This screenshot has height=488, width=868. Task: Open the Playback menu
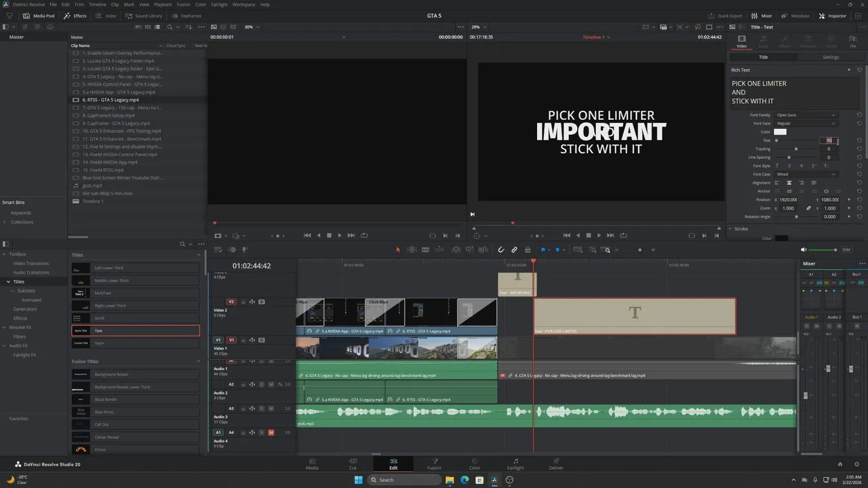pyautogui.click(x=163, y=5)
